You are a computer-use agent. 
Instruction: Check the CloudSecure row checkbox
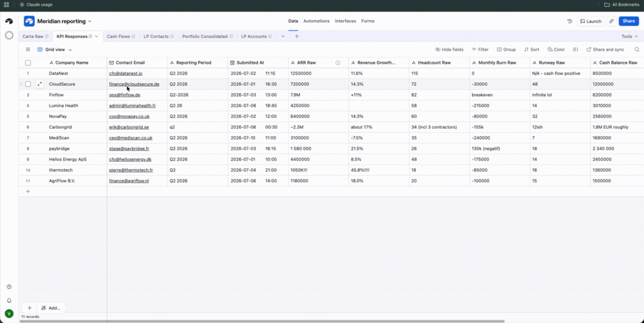[28, 84]
